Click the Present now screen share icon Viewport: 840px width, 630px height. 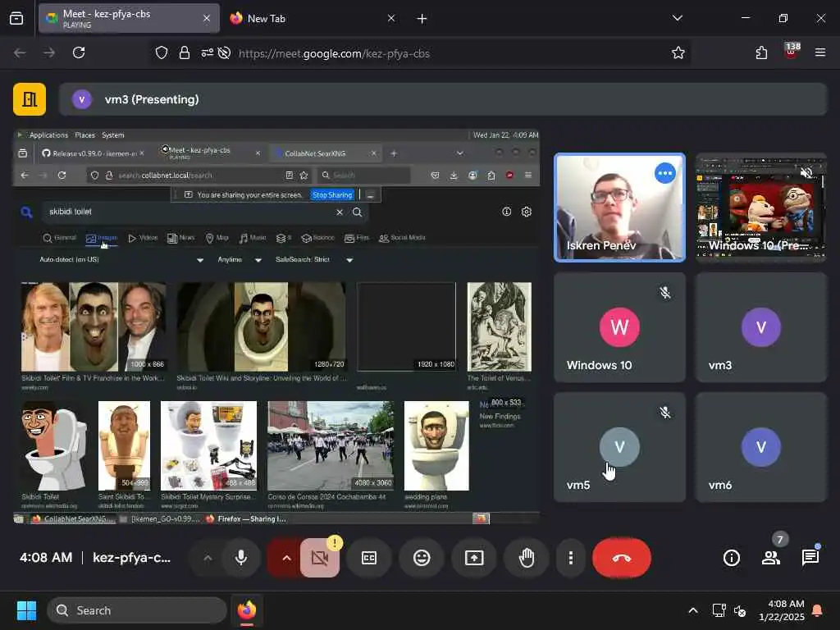click(474, 558)
